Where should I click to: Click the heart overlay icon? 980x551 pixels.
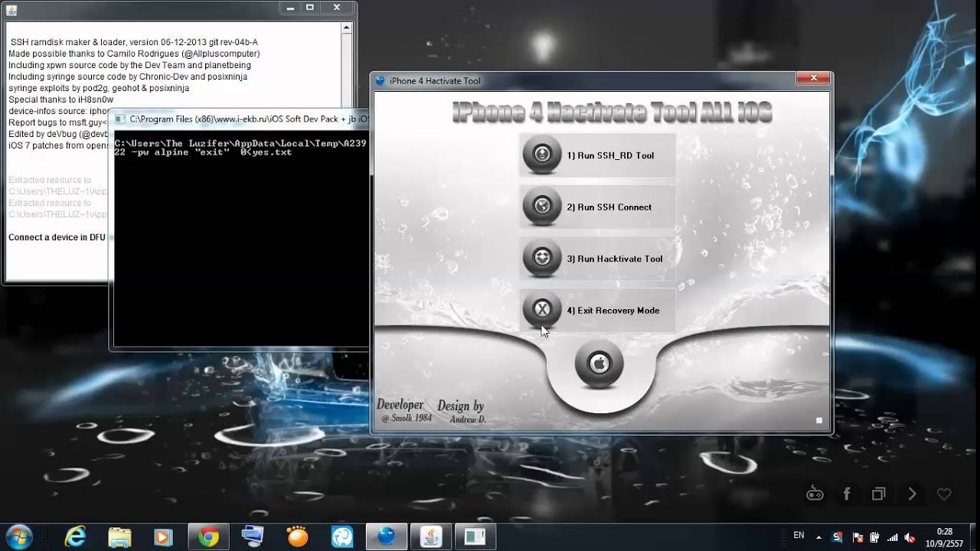(944, 494)
